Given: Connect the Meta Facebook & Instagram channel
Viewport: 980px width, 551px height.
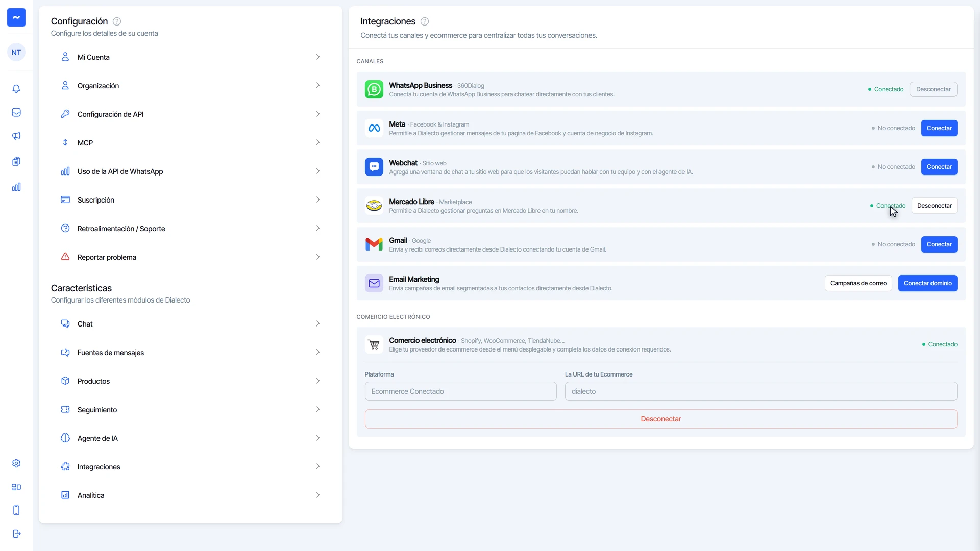Looking at the screenshot, I should point(939,128).
